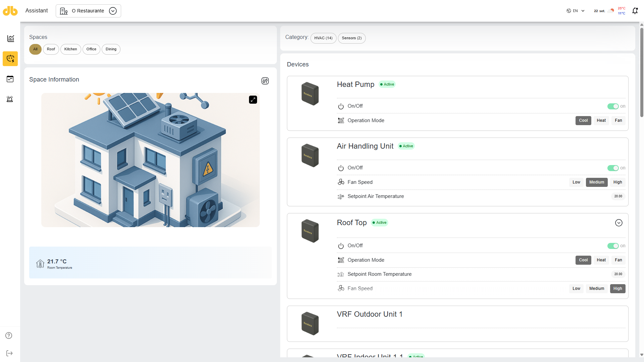
Task: Set Heat Pump operation mode to Heat
Action: pos(601,120)
